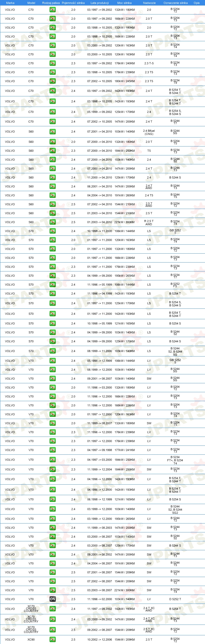Click the Lata produkcji column header
The width and height of the screenshot is (205, 644).
(100, 3)
